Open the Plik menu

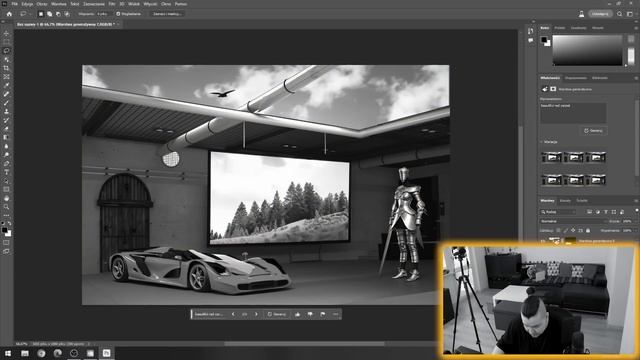tap(15, 4)
